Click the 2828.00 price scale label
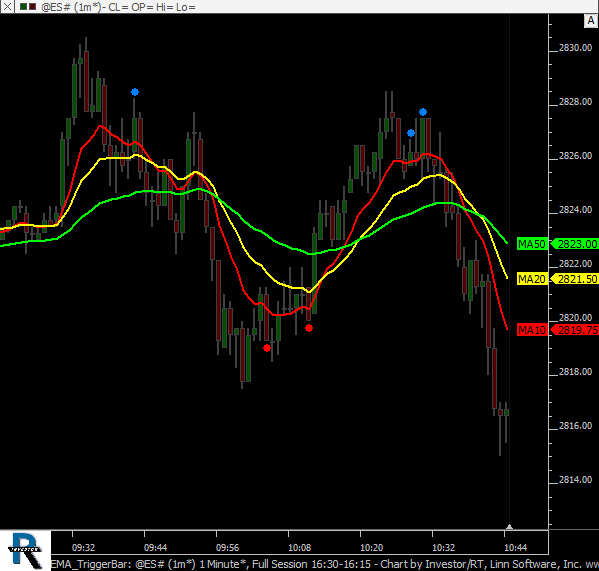 click(575, 102)
